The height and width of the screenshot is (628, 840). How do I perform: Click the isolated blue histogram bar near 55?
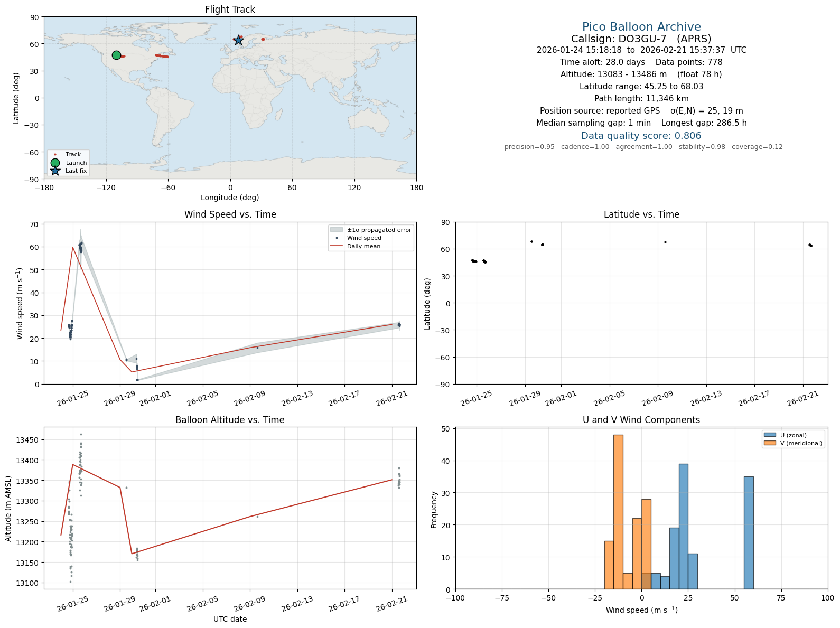[749, 533]
